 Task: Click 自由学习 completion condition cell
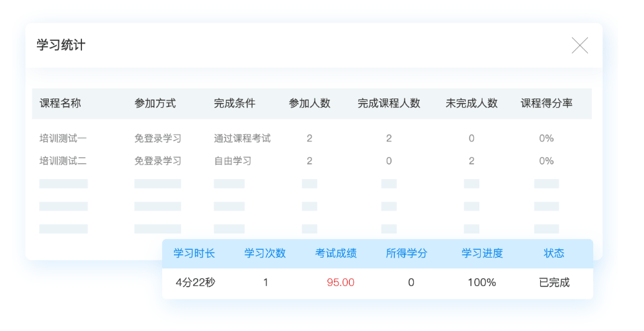233,161
